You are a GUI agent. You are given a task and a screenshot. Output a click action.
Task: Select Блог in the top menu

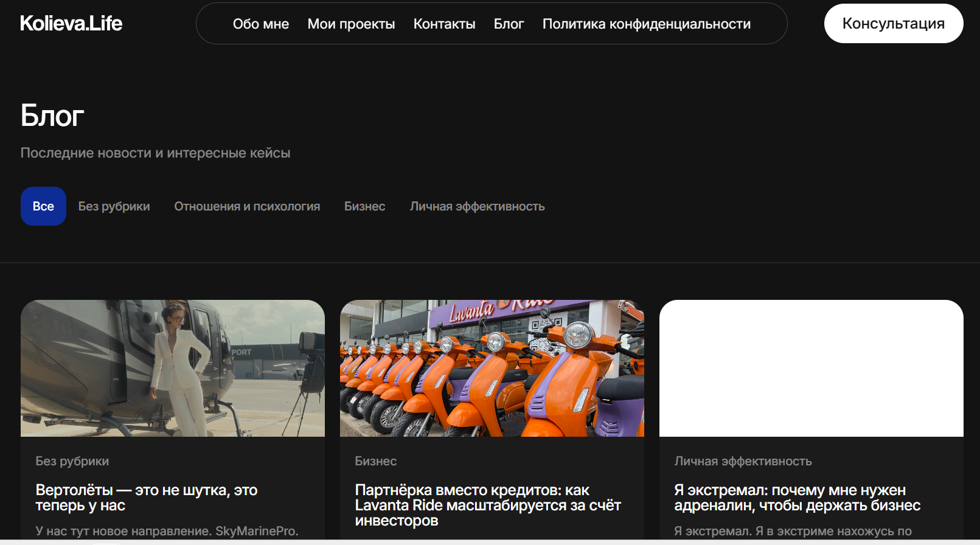coord(509,24)
